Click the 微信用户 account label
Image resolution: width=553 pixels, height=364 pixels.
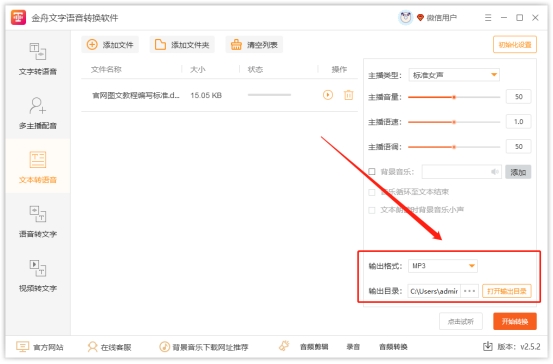click(x=442, y=18)
